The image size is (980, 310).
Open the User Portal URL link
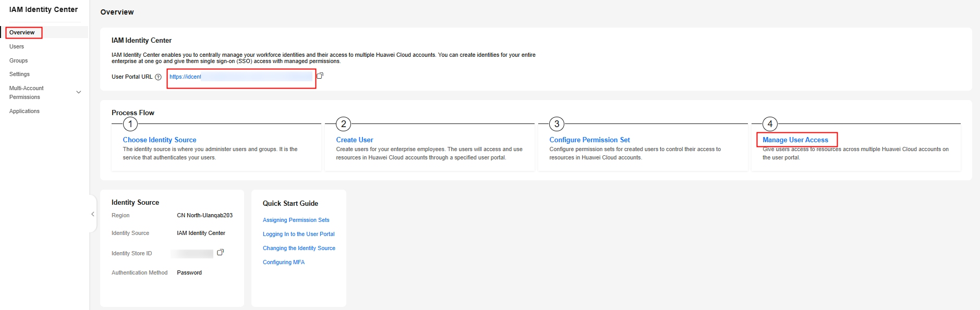pos(241,77)
